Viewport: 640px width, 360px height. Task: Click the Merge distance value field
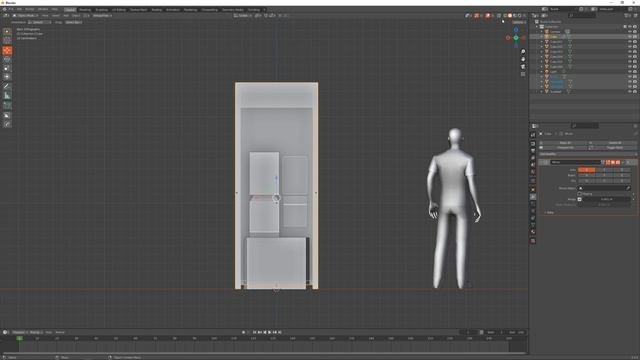(607, 199)
